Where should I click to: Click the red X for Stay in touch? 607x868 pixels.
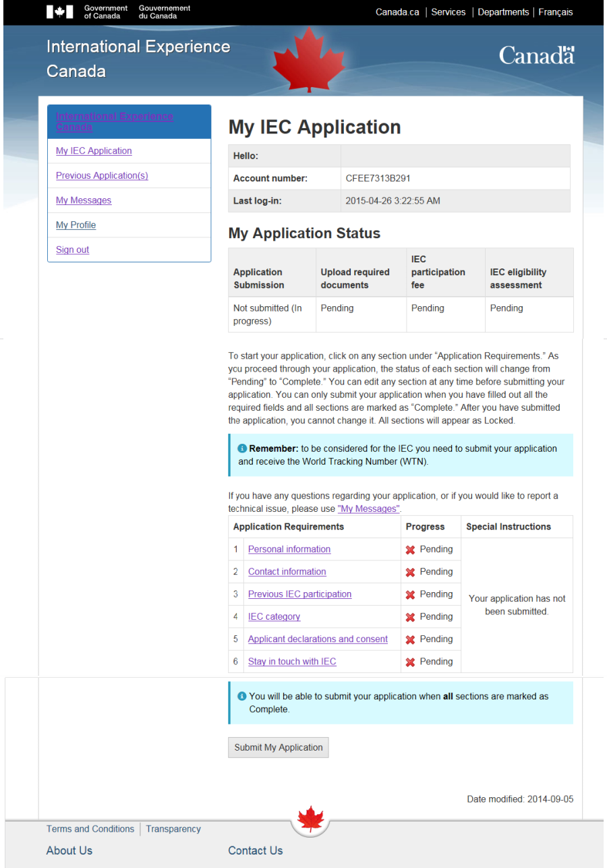tap(410, 662)
